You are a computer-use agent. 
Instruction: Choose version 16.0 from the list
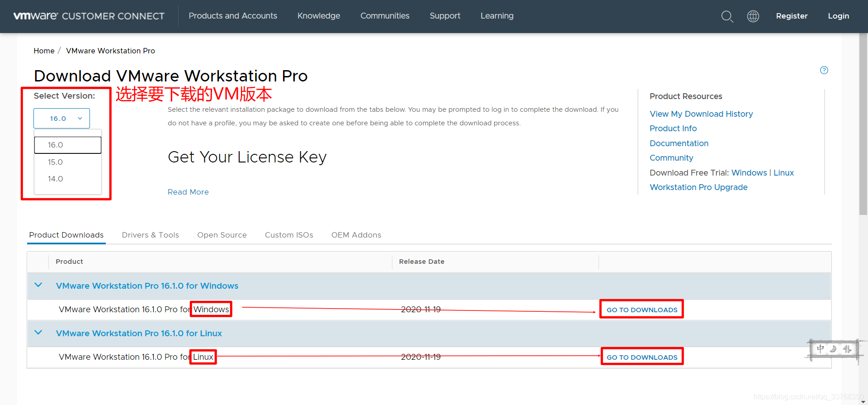click(x=68, y=145)
